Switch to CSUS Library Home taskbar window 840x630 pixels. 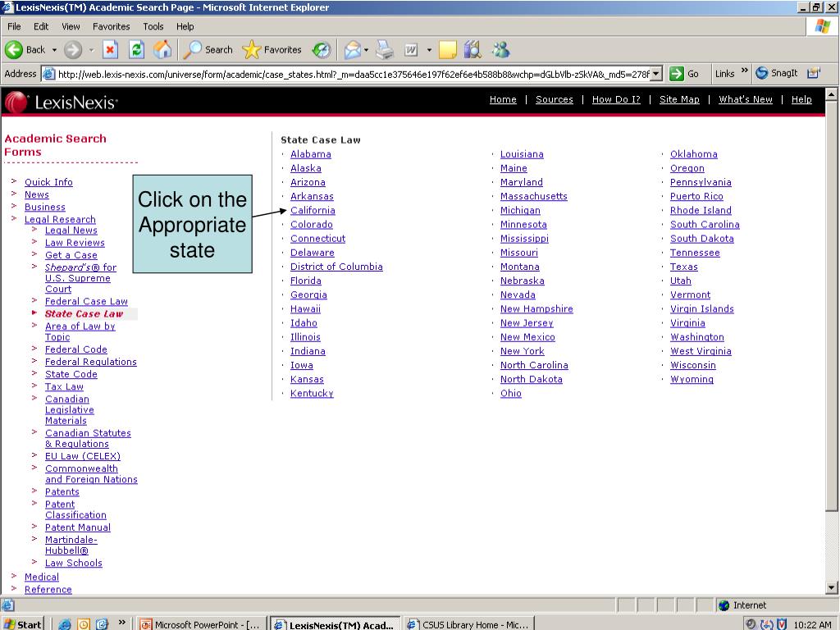click(468, 624)
